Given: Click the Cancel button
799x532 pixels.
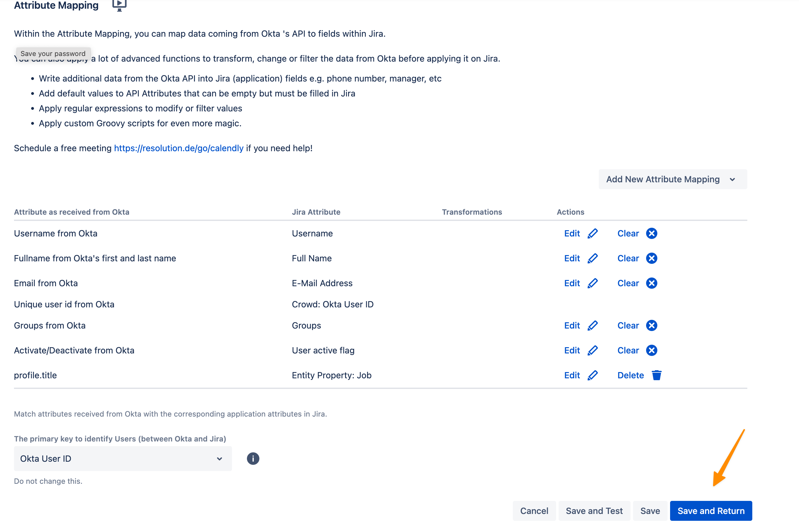Looking at the screenshot, I should point(534,511).
